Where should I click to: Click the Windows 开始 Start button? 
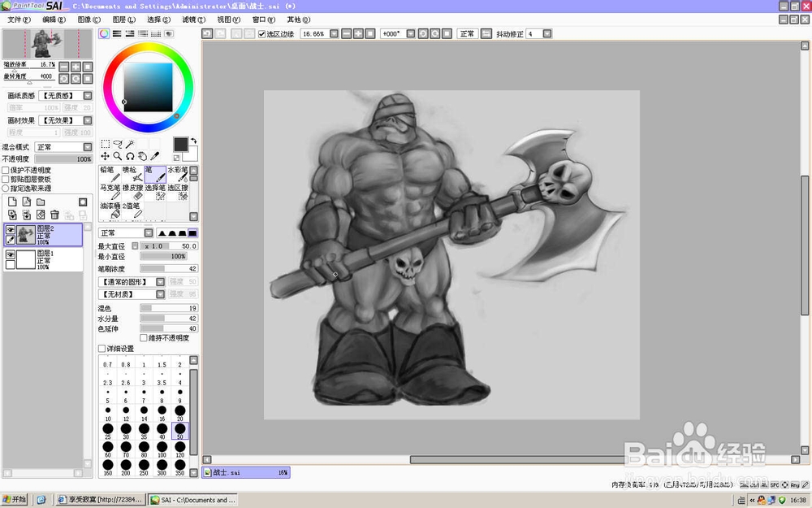pyautogui.click(x=15, y=500)
